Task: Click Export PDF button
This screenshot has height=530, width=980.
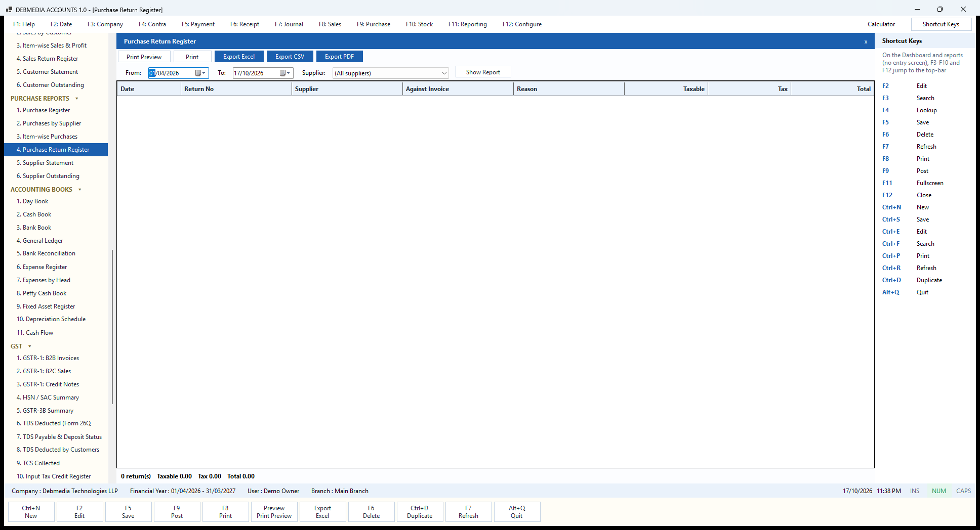Action: tap(340, 57)
